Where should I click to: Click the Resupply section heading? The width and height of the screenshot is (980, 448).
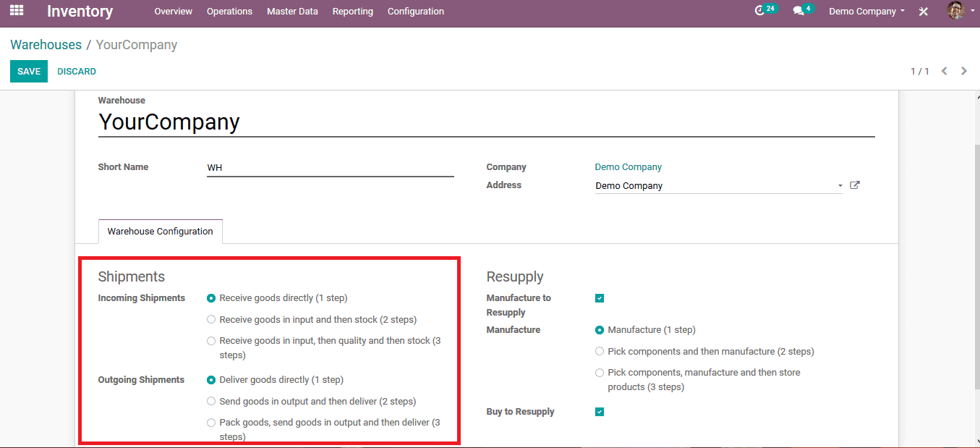pos(515,276)
